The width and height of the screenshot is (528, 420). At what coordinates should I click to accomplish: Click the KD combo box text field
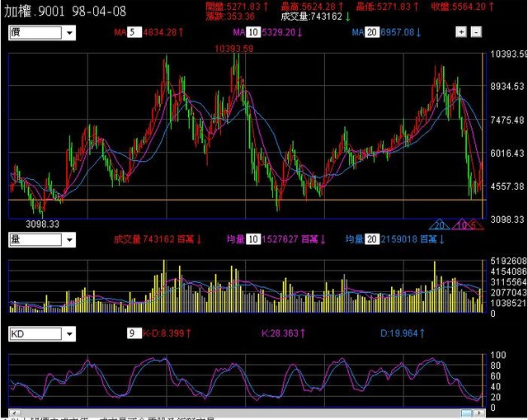[35, 334]
